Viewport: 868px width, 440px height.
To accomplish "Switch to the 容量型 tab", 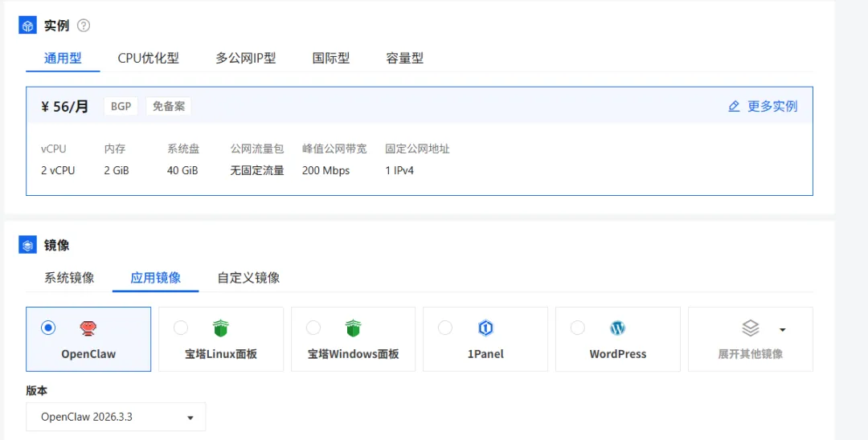I will [404, 58].
